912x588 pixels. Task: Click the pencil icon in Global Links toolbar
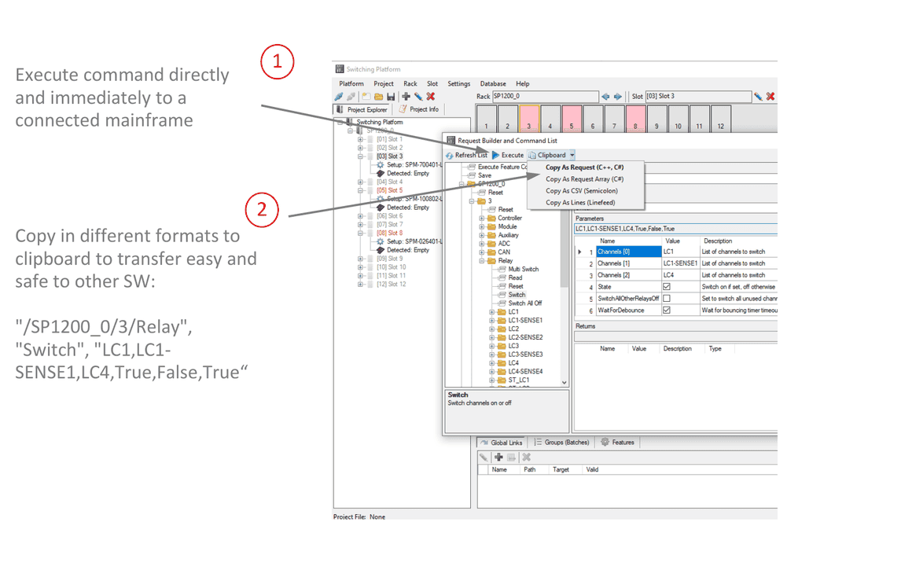(484, 458)
